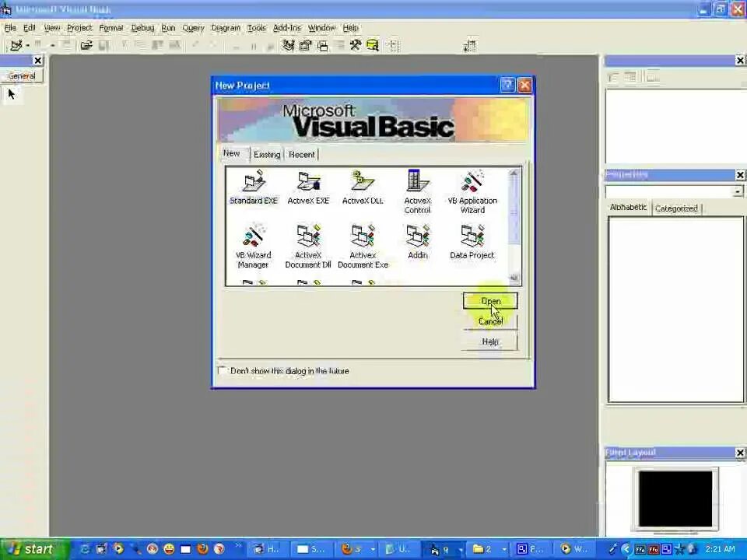Viewport: 747px width, 560px height.
Task: Show Form Layout Window toolbar icon
Action: (322, 46)
